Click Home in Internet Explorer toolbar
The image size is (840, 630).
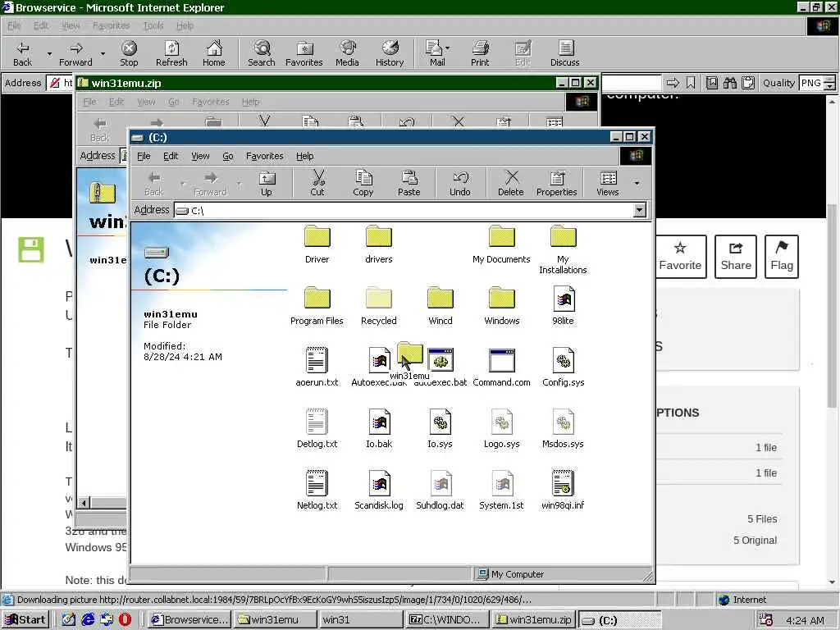click(x=214, y=53)
